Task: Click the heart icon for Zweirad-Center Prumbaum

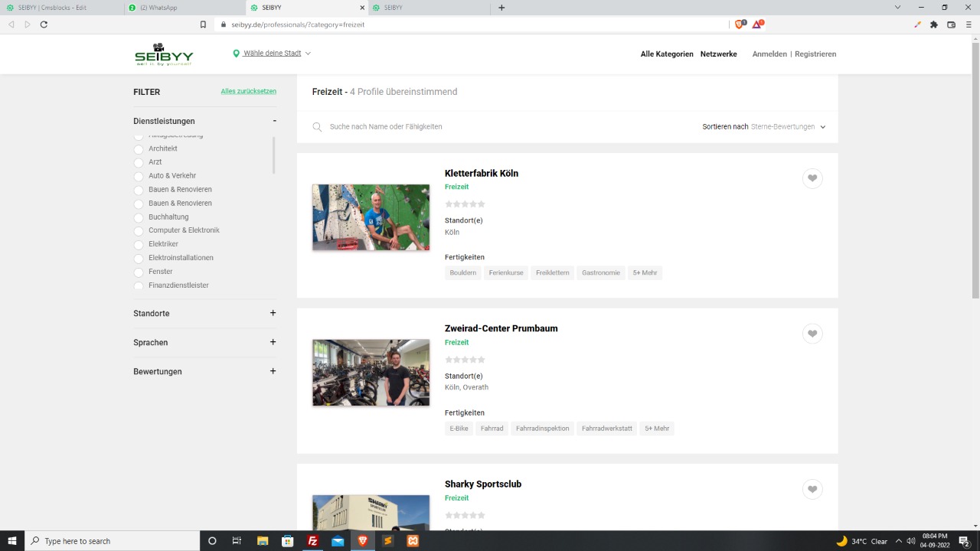Action: point(812,334)
